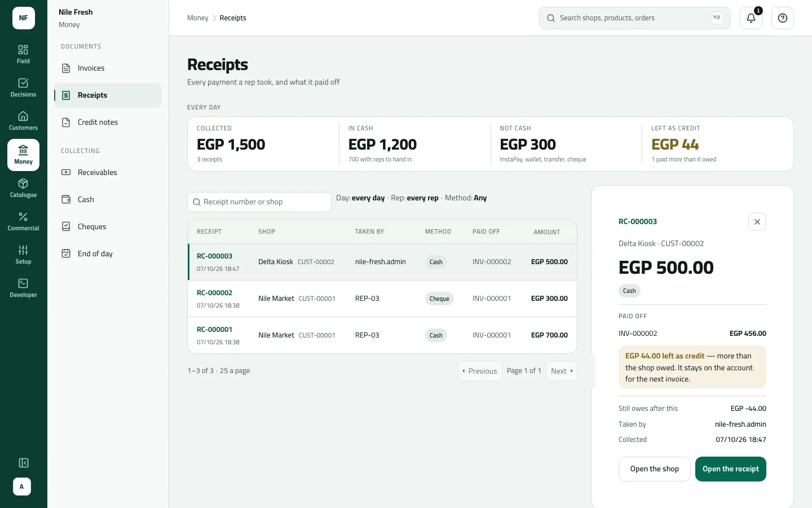Select Receipts in the sidebar
Viewport: 812px width, 508px height.
(108, 95)
